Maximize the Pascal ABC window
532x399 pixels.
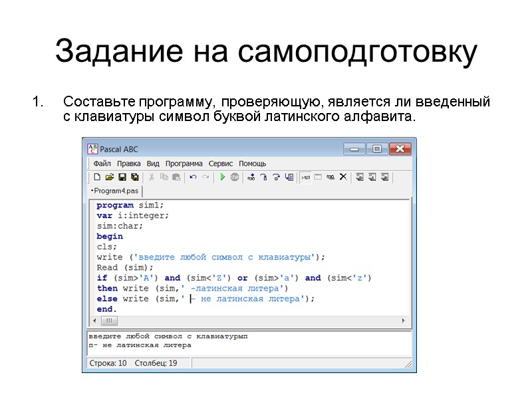click(377, 149)
